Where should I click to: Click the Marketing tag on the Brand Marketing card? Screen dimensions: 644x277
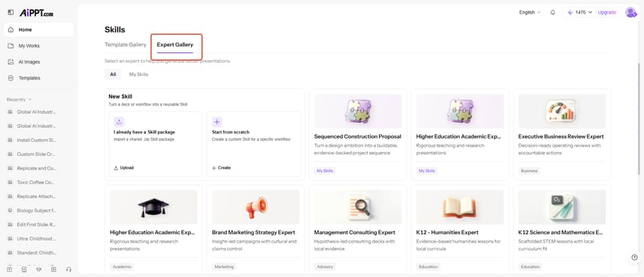point(224,267)
